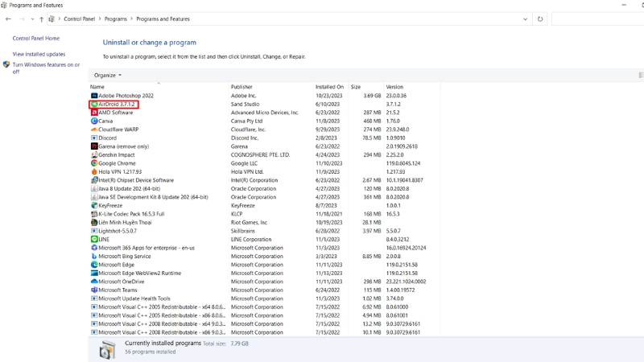Open View installed updates link

coord(39,54)
